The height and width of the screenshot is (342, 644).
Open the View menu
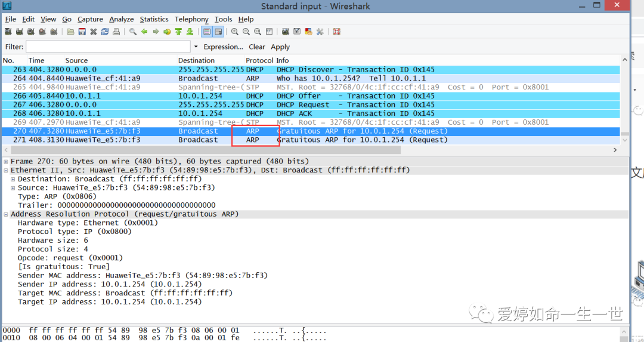(x=48, y=19)
